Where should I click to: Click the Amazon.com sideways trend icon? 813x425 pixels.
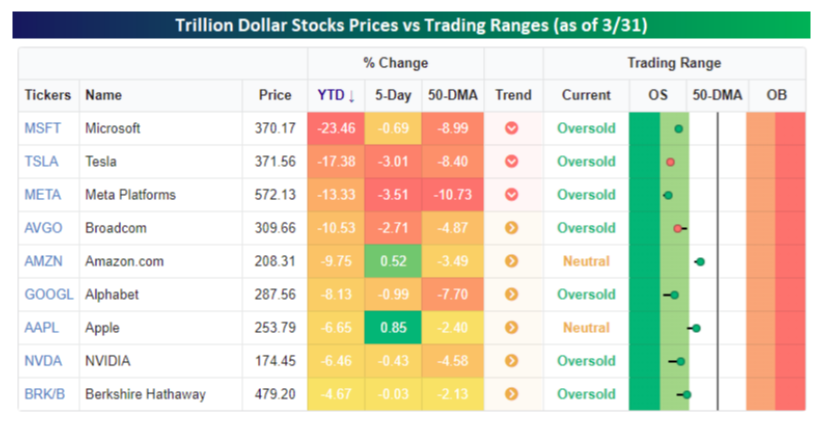pos(512,261)
